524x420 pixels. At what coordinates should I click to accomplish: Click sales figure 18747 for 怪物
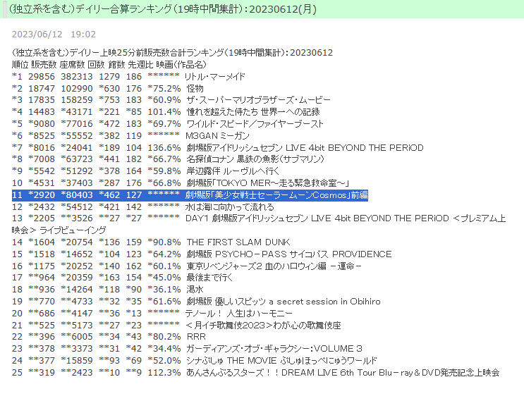tap(42, 89)
